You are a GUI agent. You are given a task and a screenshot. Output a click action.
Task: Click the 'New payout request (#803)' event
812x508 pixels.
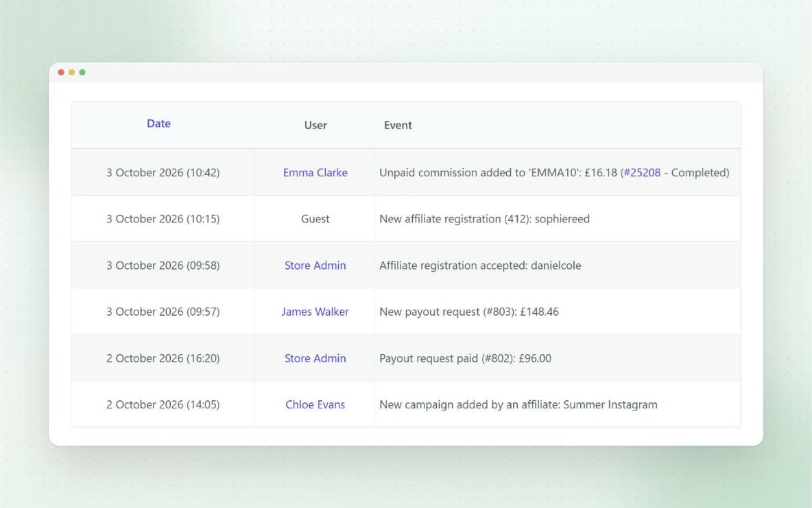[468, 312]
